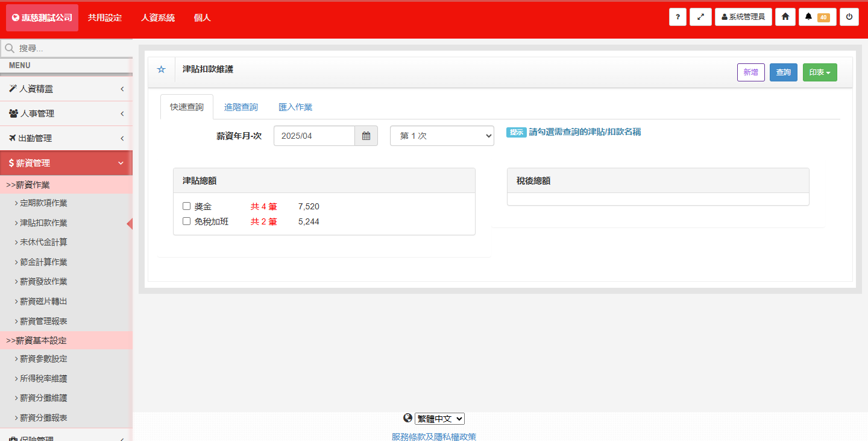Go to home via house icon

[785, 17]
